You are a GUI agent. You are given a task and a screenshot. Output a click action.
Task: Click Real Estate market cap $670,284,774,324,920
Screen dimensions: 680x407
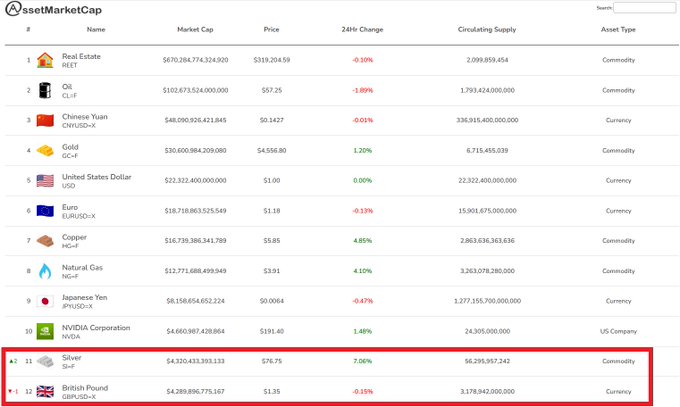click(x=196, y=60)
